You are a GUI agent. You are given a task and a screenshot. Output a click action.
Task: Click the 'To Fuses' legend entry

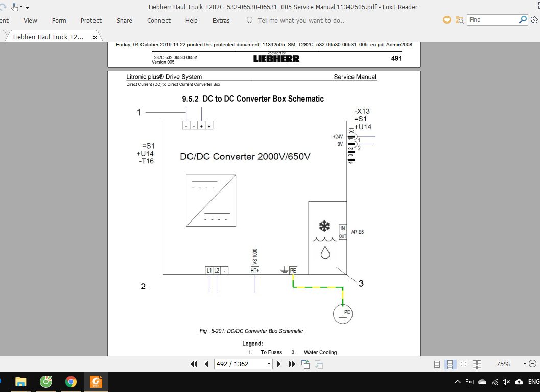click(271, 352)
